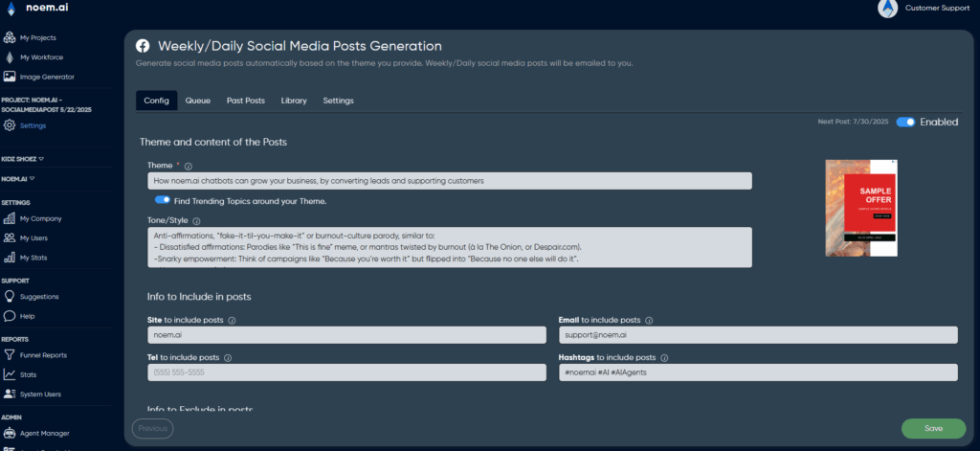
Task: Open the Library tab
Action: pyautogui.click(x=294, y=101)
